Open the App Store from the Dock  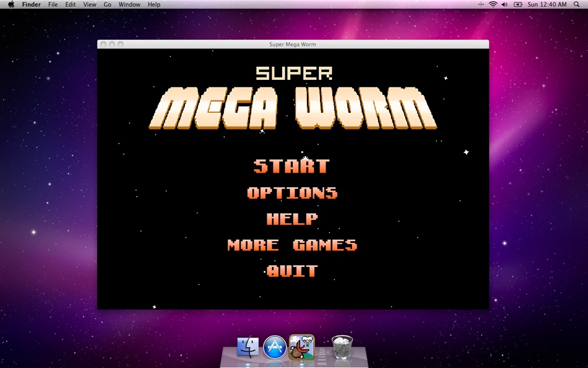tap(274, 346)
